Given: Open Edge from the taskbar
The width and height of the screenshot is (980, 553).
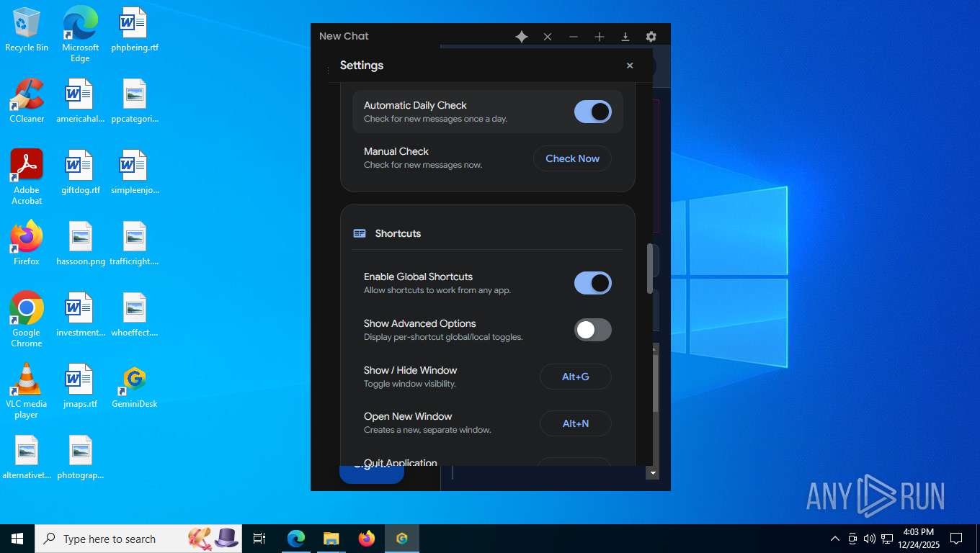Looking at the screenshot, I should 296,539.
